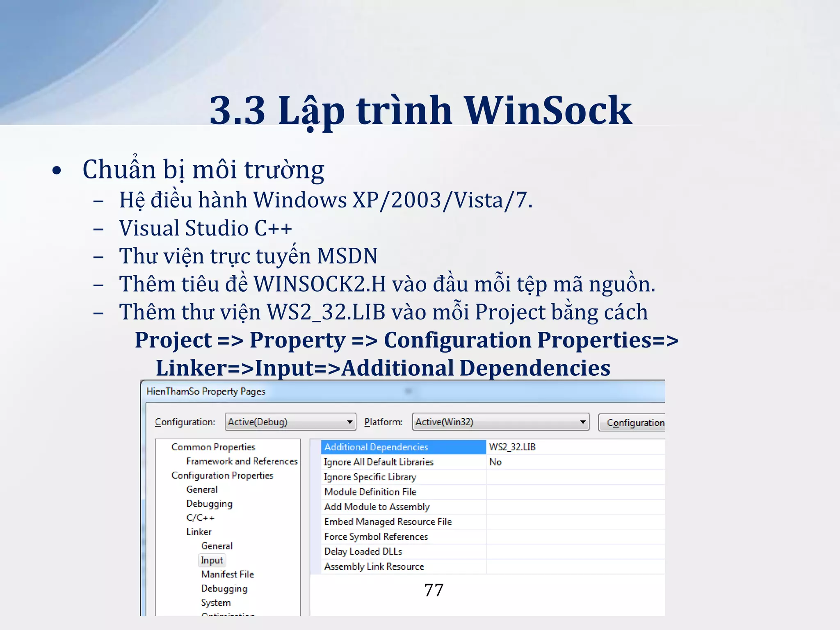This screenshot has height=630, width=840.
Task: Select the Input item under Linker
Action: (212, 560)
